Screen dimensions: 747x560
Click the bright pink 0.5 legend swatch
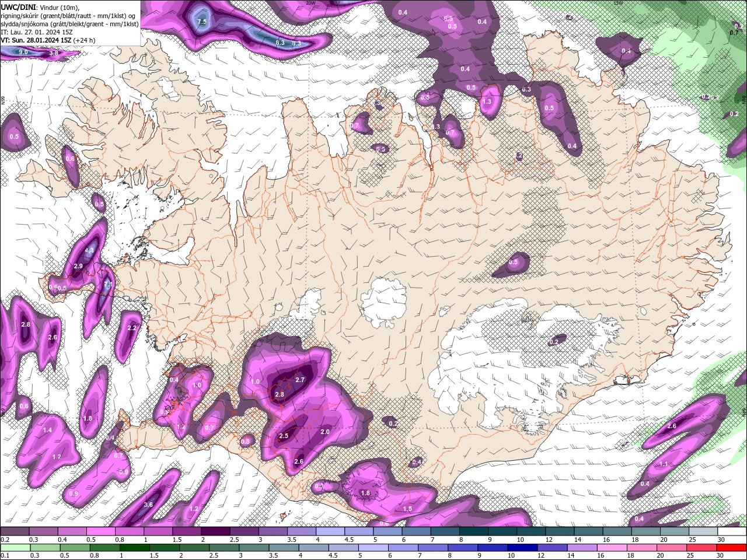click(100, 531)
